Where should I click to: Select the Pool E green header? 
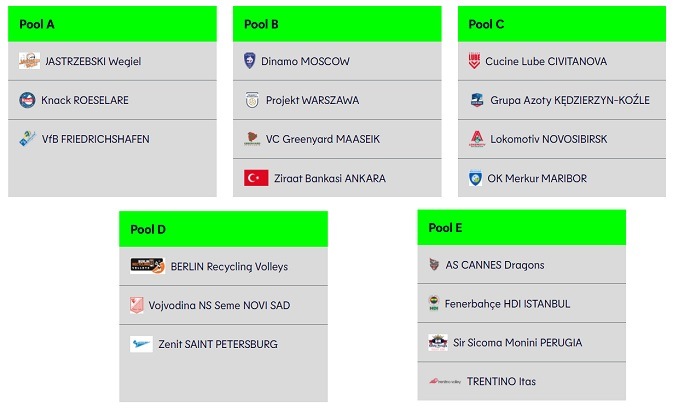[x=521, y=228]
